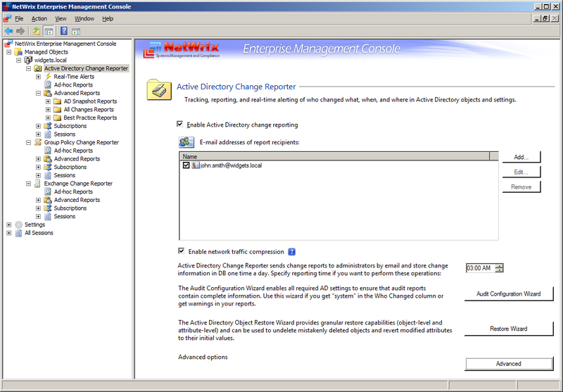Expand the AD Snapshot Reports node

pos(48,101)
